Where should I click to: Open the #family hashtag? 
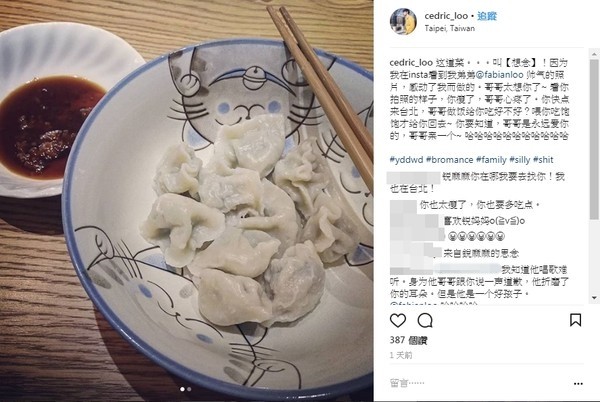click(x=491, y=160)
